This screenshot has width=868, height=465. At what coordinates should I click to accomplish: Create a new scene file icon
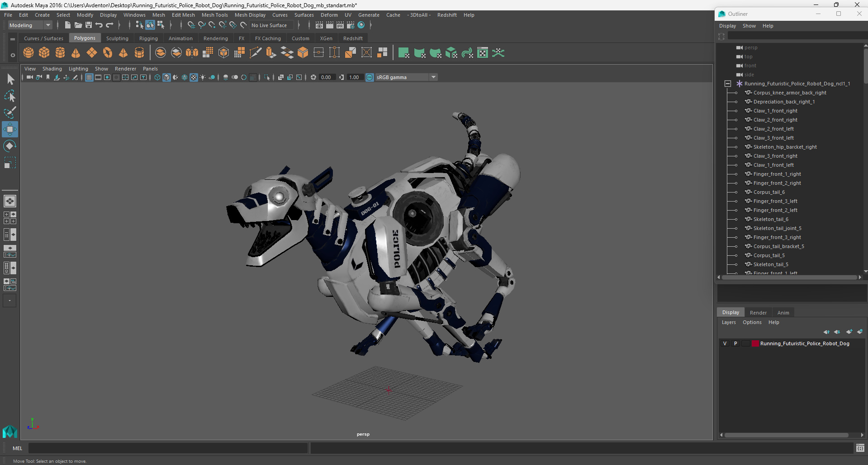pyautogui.click(x=67, y=25)
